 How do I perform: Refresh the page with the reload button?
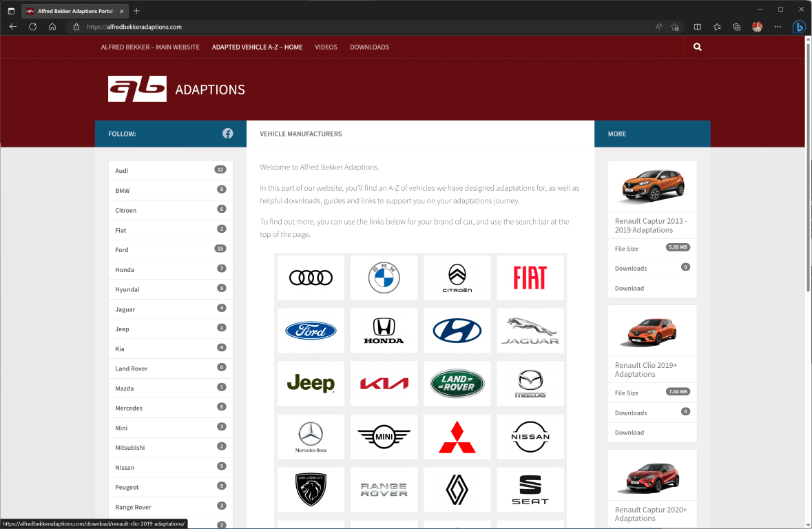pyautogui.click(x=32, y=27)
